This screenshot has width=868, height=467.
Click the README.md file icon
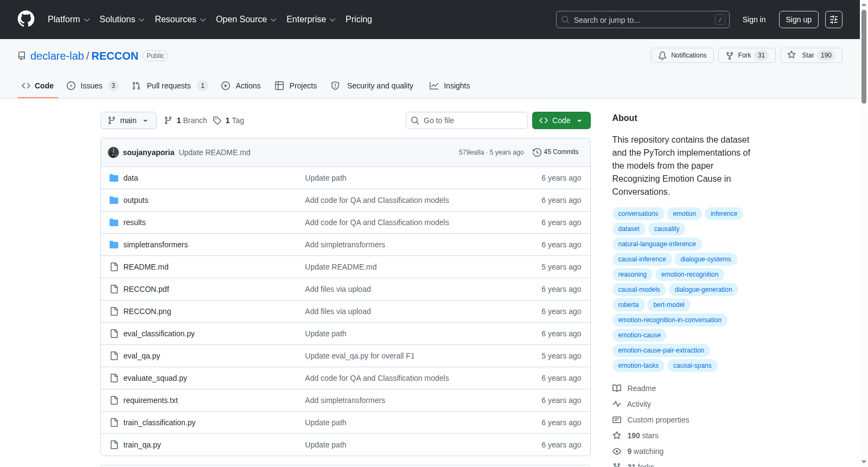click(x=114, y=267)
